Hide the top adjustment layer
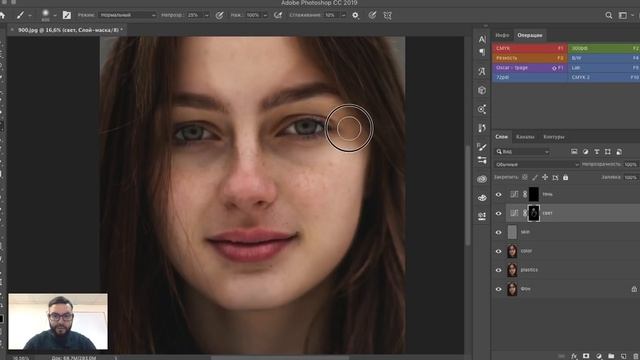Image resolution: width=640 pixels, height=360 pixels. [498, 195]
